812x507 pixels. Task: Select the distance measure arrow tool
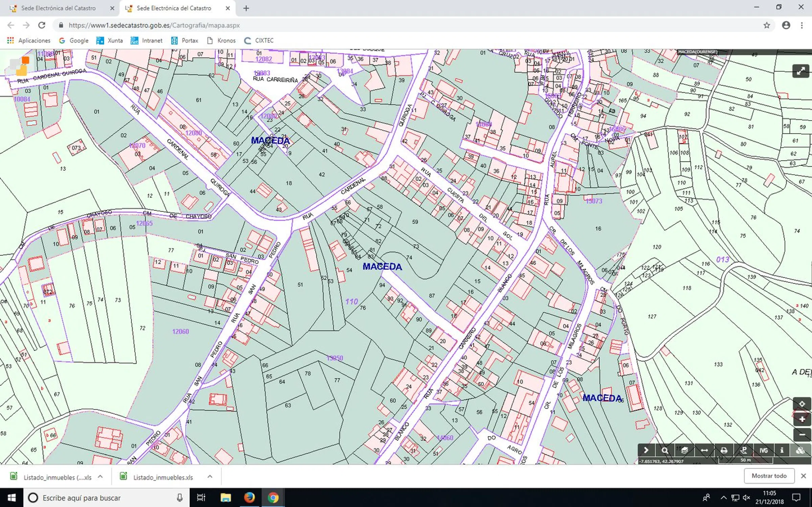click(704, 450)
